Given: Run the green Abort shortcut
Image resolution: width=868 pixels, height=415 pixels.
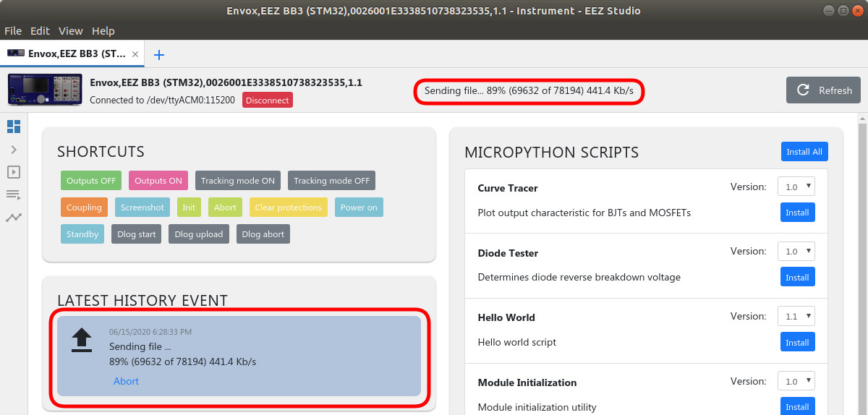Looking at the screenshot, I should point(225,208).
